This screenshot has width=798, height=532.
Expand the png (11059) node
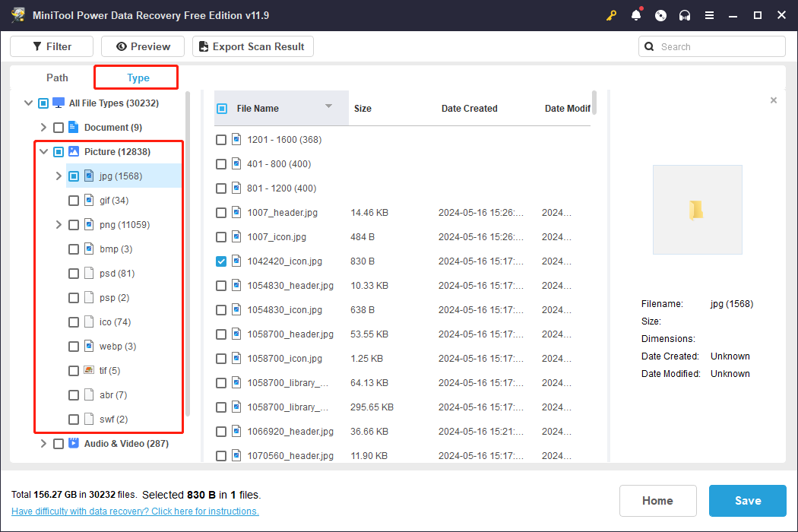(59, 224)
